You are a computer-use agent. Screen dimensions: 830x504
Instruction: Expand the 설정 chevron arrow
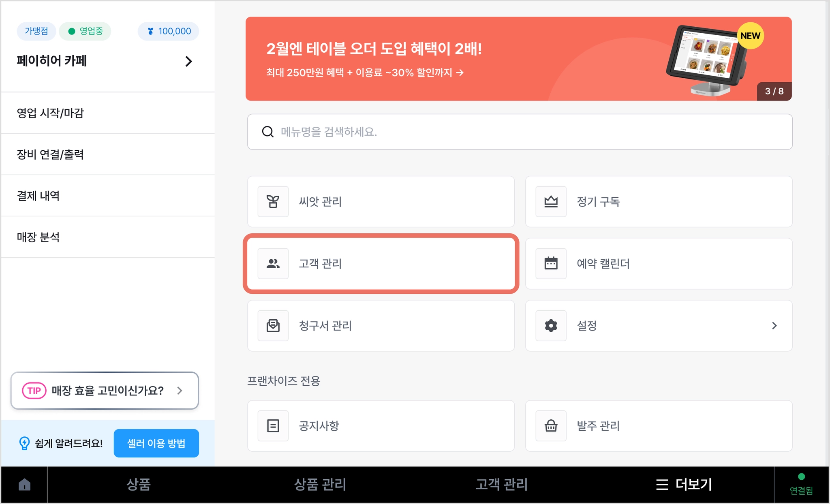point(774,326)
